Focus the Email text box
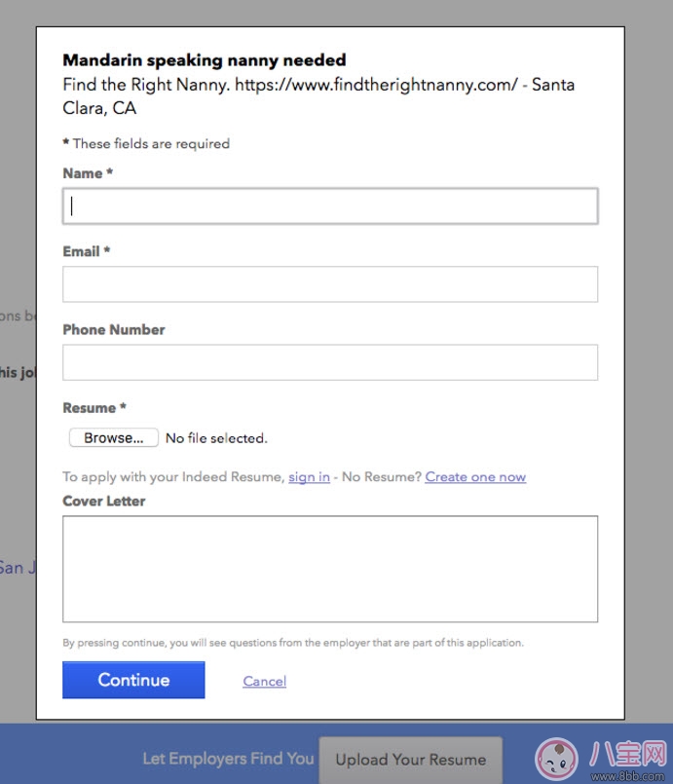This screenshot has width=673, height=784. [329, 284]
